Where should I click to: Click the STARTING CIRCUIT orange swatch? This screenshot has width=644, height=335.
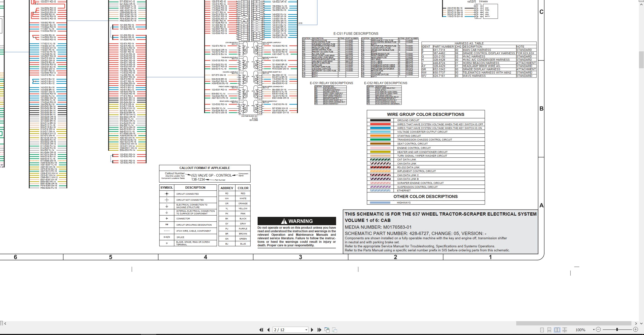380,136
